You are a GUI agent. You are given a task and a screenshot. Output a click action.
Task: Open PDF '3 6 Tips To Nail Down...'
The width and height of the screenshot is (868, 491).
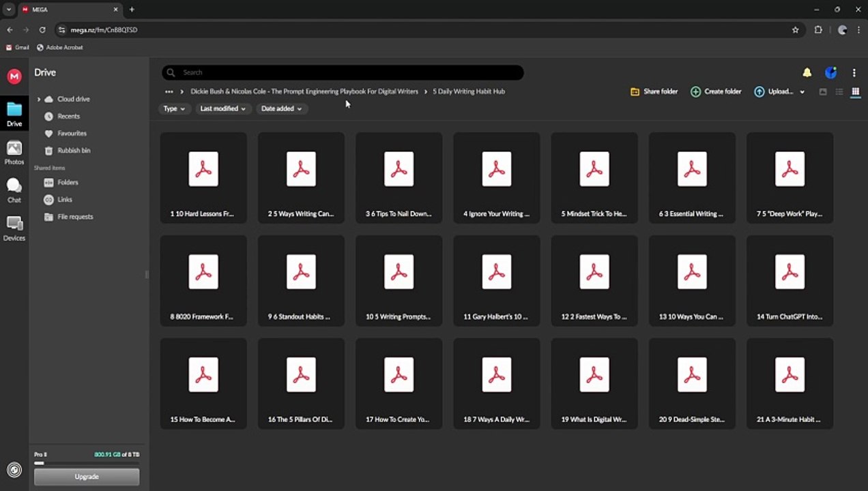point(399,177)
